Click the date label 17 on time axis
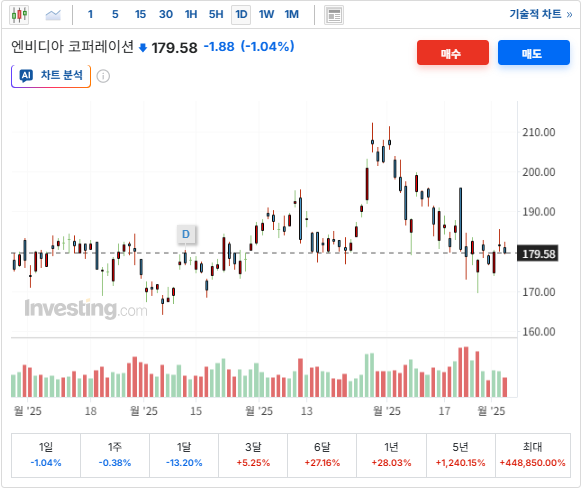 [x=445, y=411]
